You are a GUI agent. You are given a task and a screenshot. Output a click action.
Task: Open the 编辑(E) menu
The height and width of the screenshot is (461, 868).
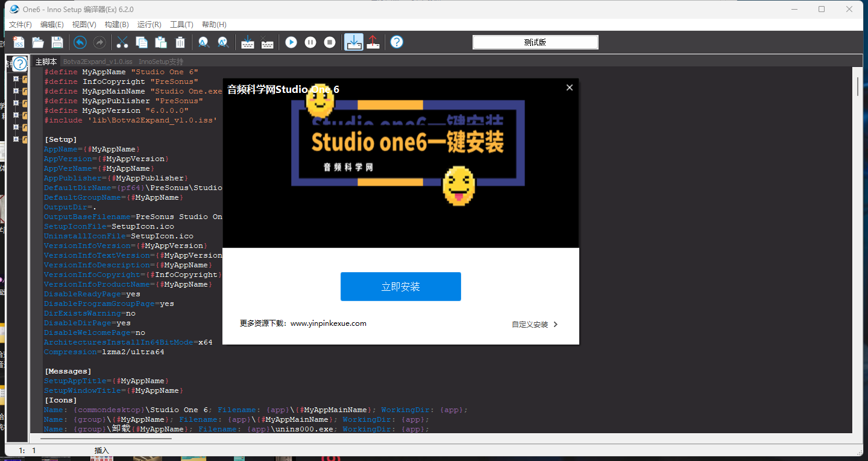tap(52, 25)
